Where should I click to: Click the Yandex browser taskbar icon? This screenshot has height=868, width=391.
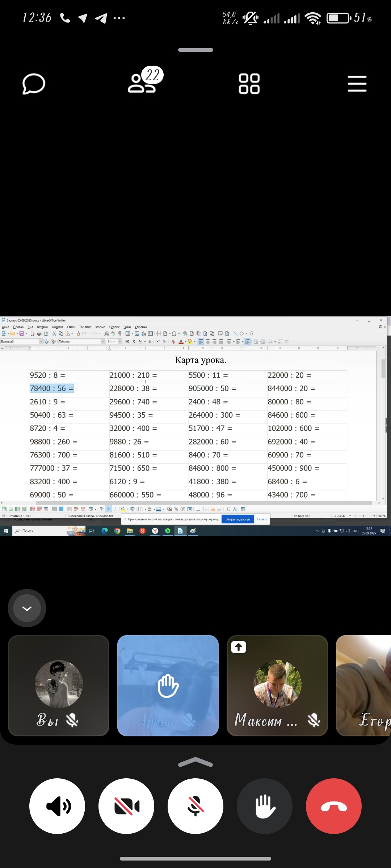(x=155, y=531)
